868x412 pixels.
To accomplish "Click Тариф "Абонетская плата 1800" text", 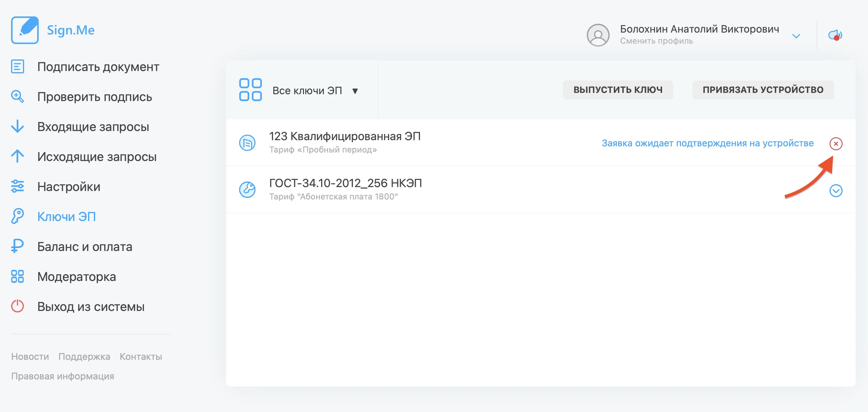I will pyautogui.click(x=333, y=196).
